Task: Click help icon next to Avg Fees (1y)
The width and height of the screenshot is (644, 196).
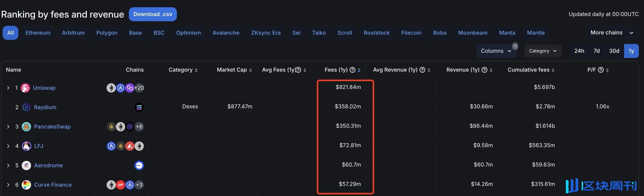Action: click(x=298, y=70)
